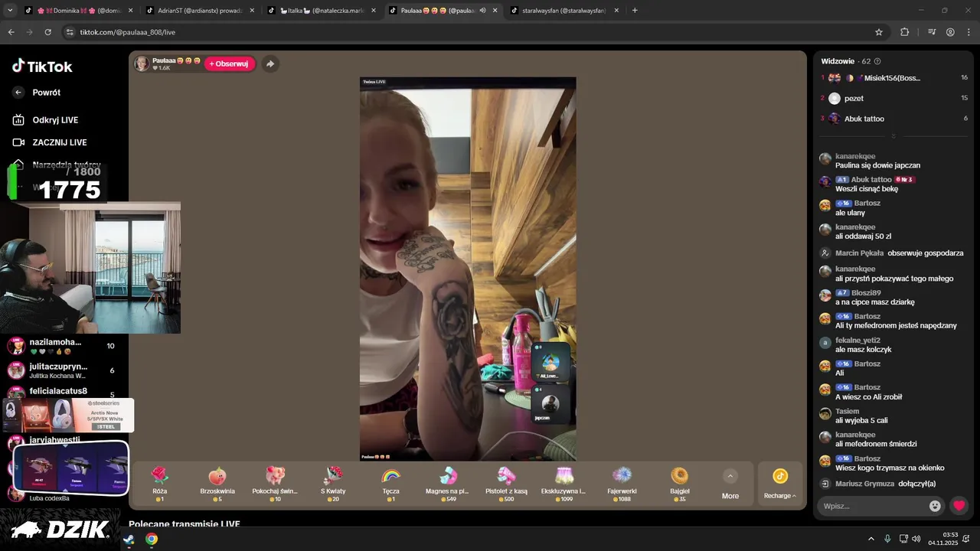This screenshot has height=551, width=980.
Task: Go back with the Powrót arrow
Action: [19, 93]
